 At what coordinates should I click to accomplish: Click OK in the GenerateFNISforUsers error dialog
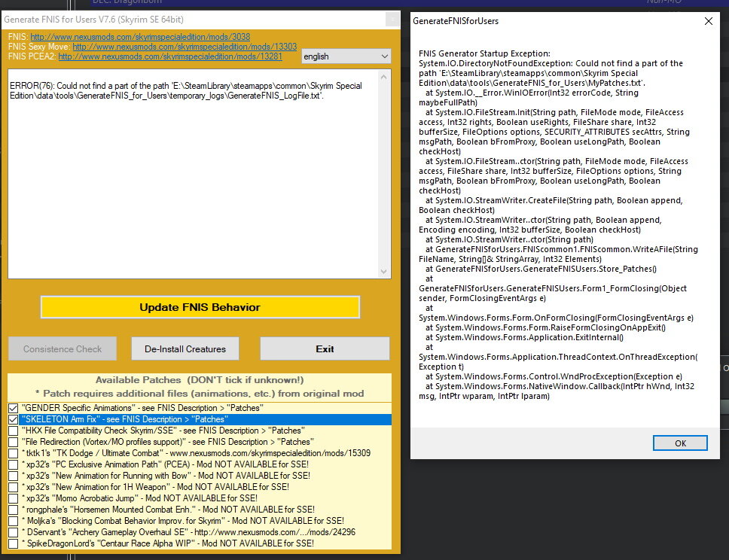(x=680, y=443)
